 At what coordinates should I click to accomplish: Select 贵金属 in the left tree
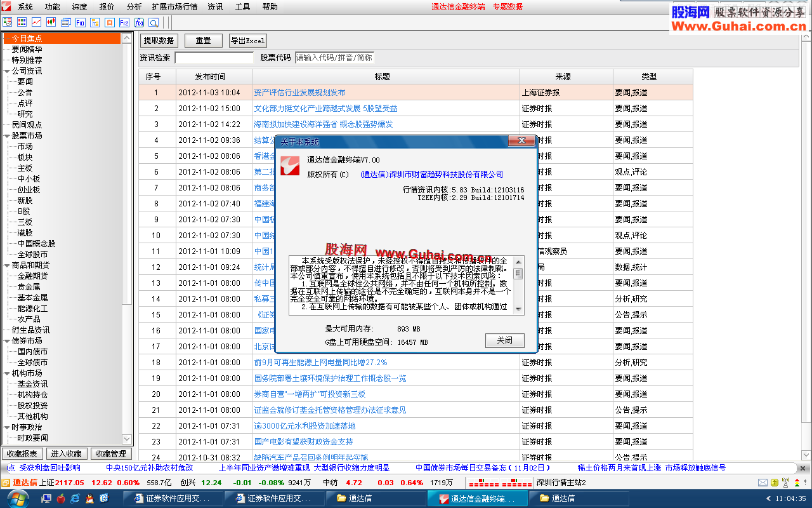pyautogui.click(x=29, y=287)
